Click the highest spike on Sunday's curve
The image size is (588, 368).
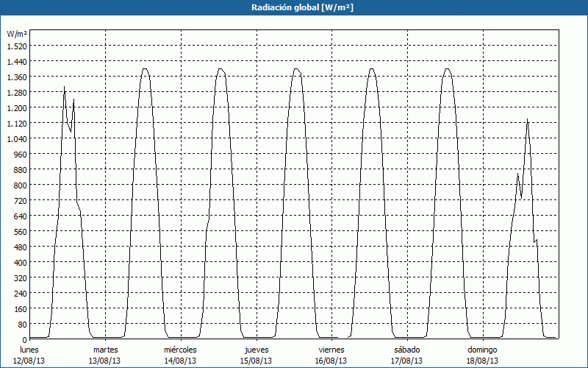(x=527, y=119)
